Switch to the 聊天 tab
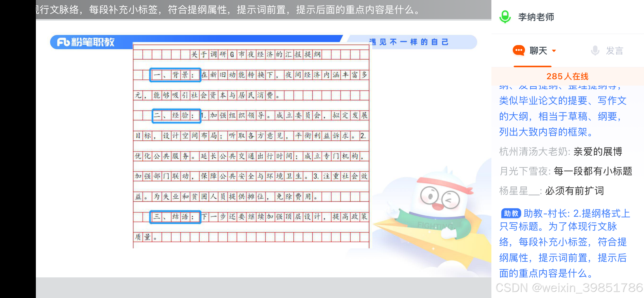The width and height of the screenshot is (644, 298). 538,51
